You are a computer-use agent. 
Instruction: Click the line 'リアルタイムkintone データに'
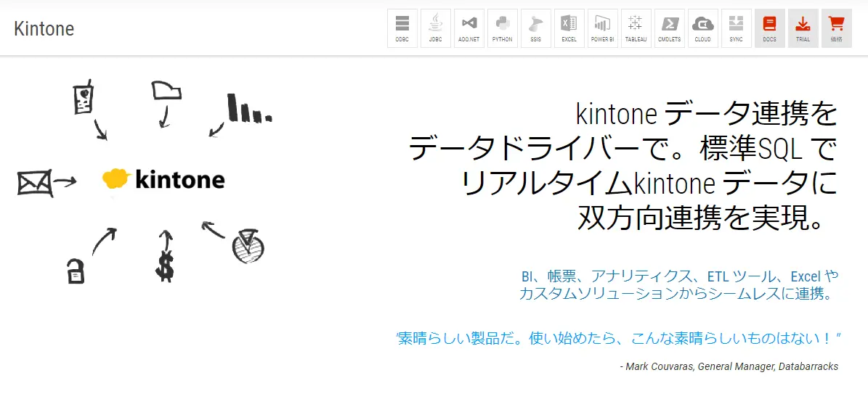[x=649, y=184]
